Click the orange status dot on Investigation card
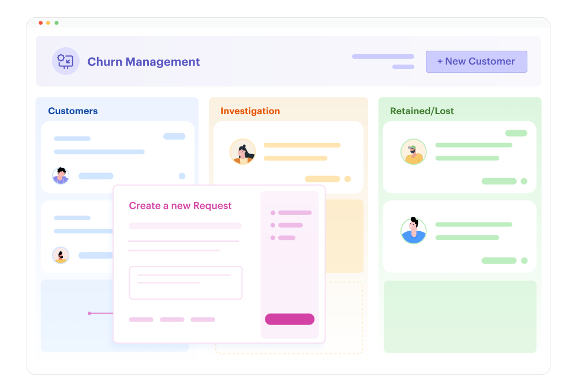 click(347, 179)
